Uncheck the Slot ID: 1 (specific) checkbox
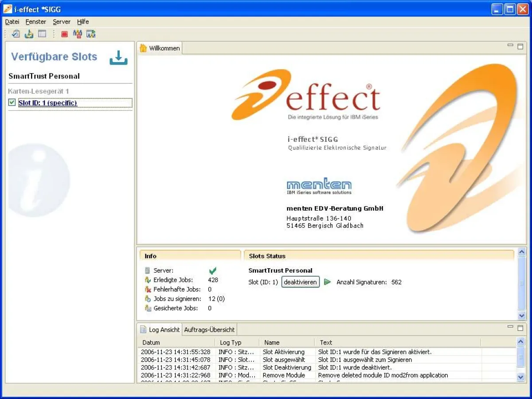The image size is (532, 399). tap(12, 102)
